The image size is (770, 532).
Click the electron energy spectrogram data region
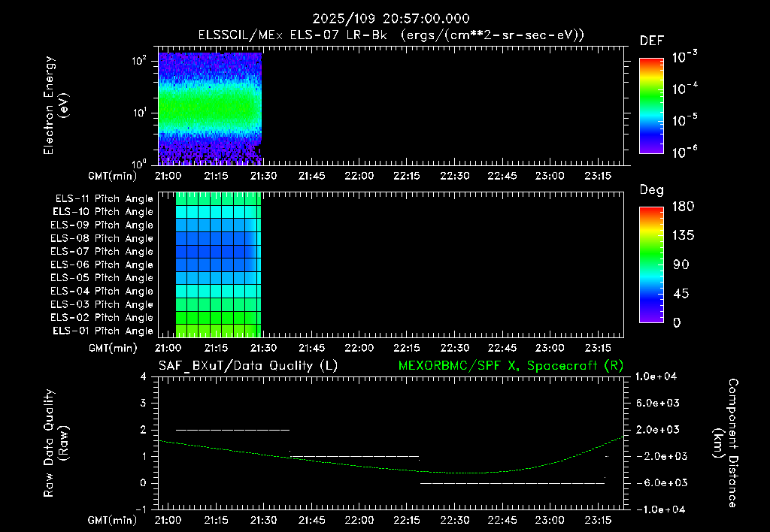210,108
